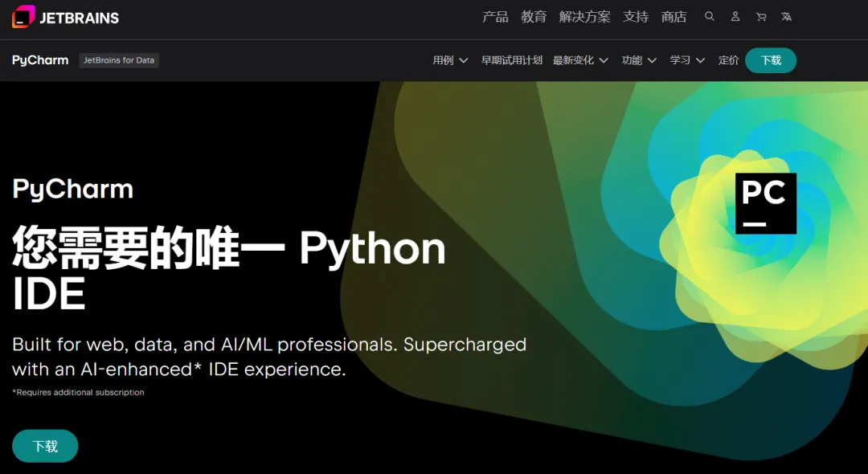Click the 'Built for web, data, and AI/ML' description
This screenshot has height=474, width=868.
tap(269, 356)
